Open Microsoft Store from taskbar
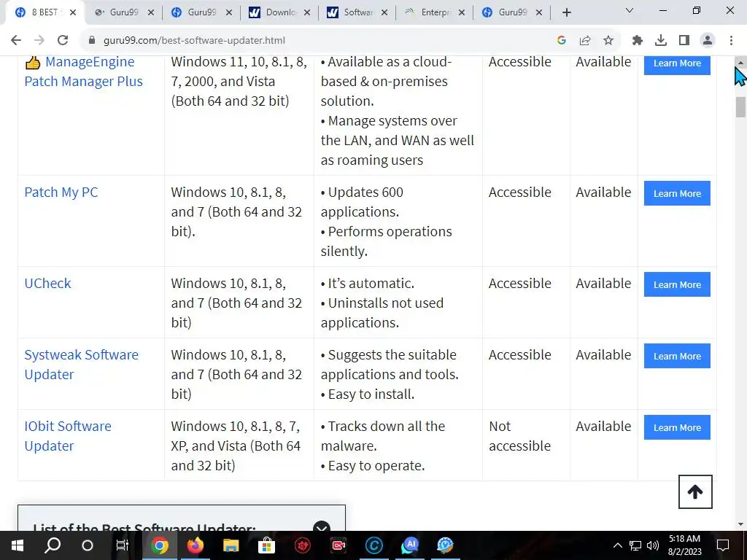 pyautogui.click(x=266, y=545)
